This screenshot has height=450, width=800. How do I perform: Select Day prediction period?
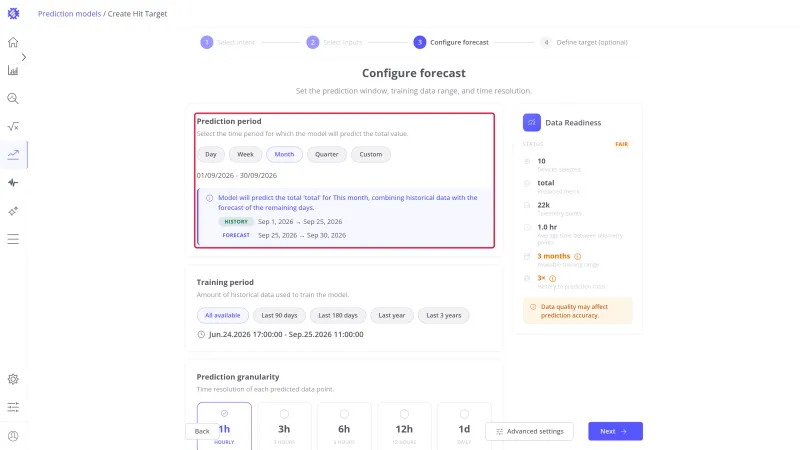(x=211, y=155)
